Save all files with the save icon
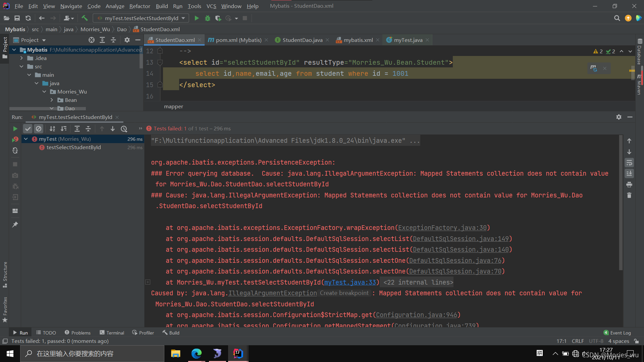The image size is (644, 362). (x=17, y=18)
